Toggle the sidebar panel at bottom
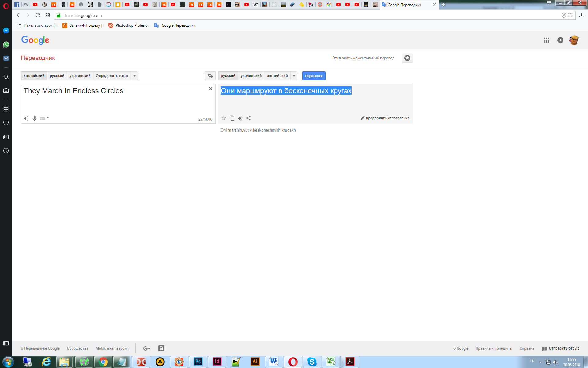588x368 pixels. point(6,343)
